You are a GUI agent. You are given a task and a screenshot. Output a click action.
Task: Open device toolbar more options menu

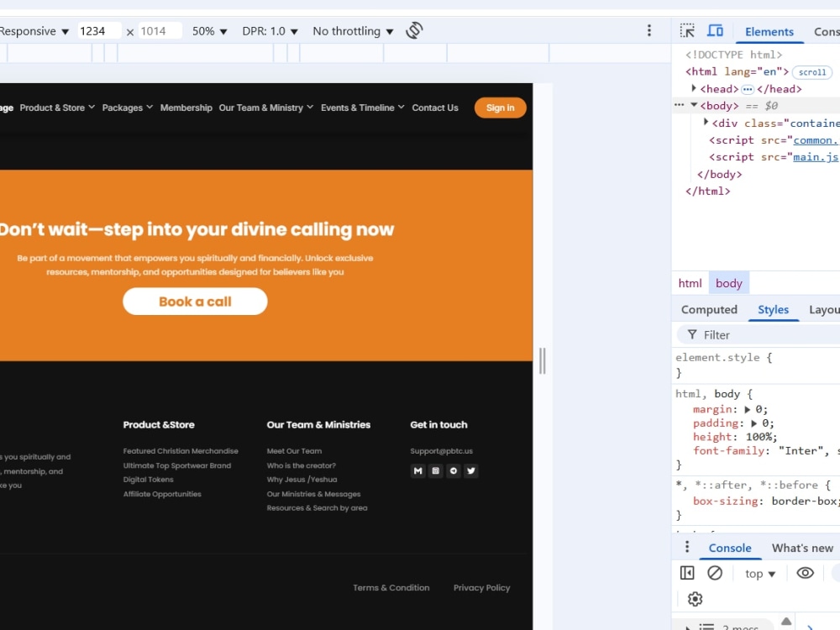(x=648, y=30)
